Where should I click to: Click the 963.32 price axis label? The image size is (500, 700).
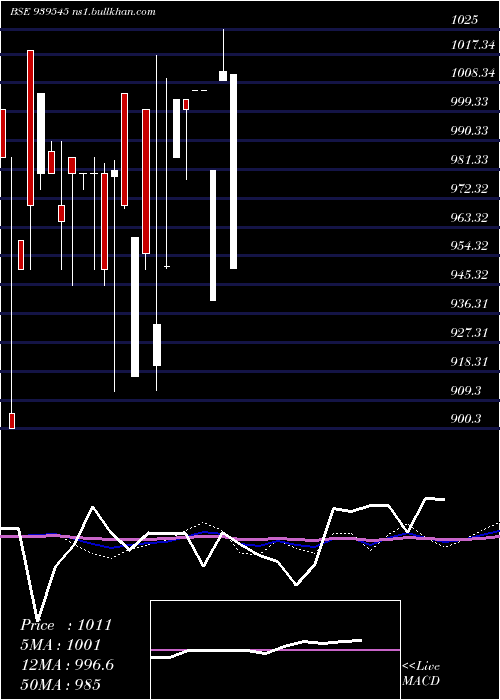coord(469,217)
